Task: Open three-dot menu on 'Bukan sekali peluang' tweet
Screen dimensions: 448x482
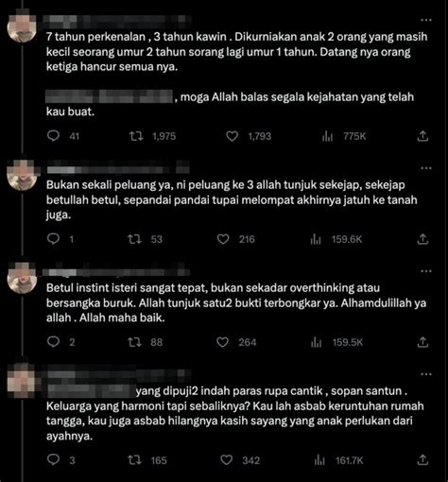Action: point(426,168)
